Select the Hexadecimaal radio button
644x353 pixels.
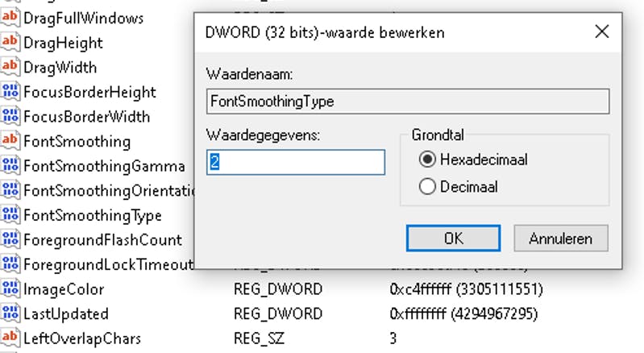click(x=427, y=160)
